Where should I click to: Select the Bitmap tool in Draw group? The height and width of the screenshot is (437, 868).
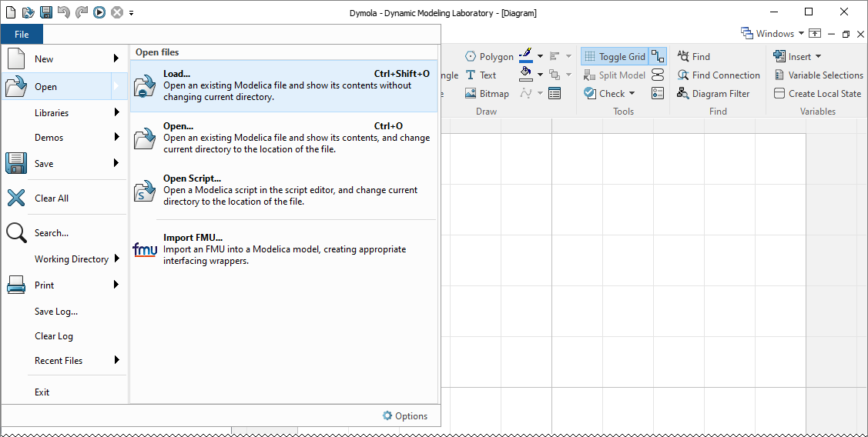(487, 94)
